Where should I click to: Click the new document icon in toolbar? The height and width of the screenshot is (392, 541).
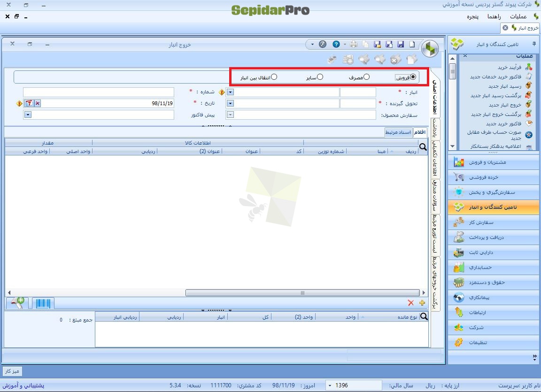click(412, 44)
